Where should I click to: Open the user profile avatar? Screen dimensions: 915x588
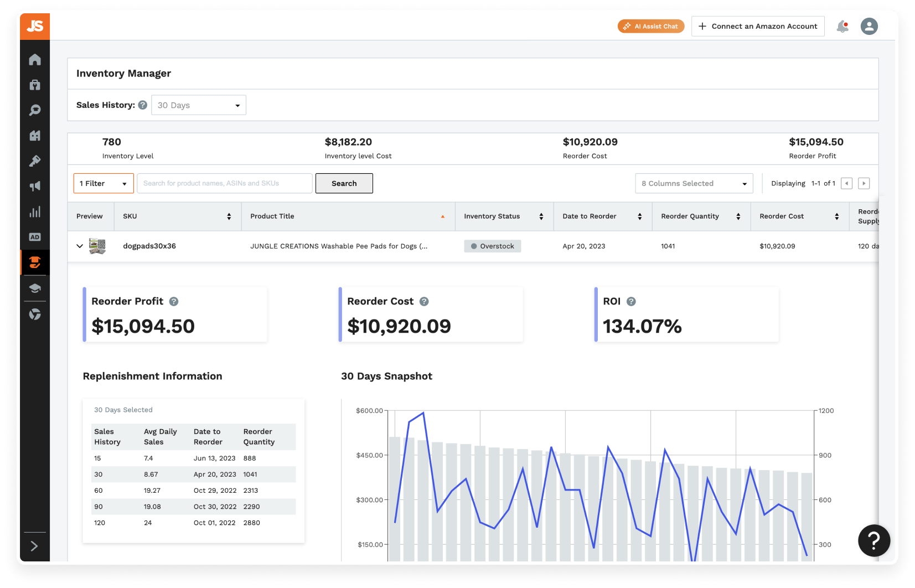(x=869, y=26)
